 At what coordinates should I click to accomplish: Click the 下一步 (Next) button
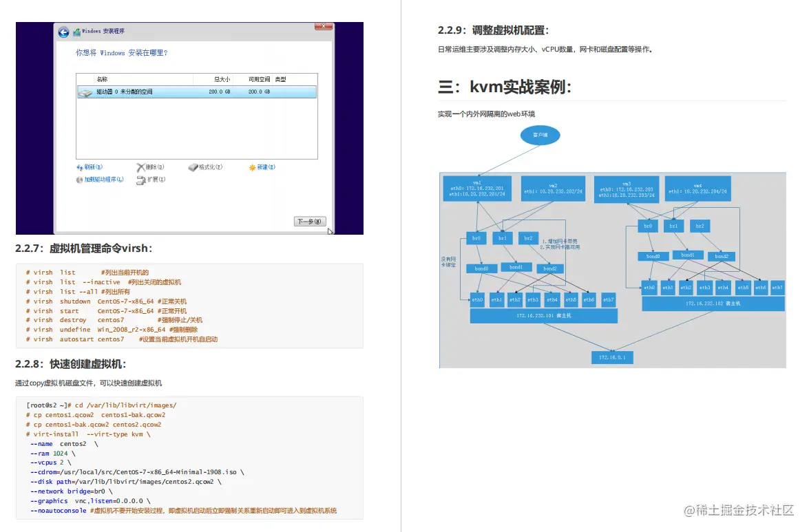coord(311,221)
